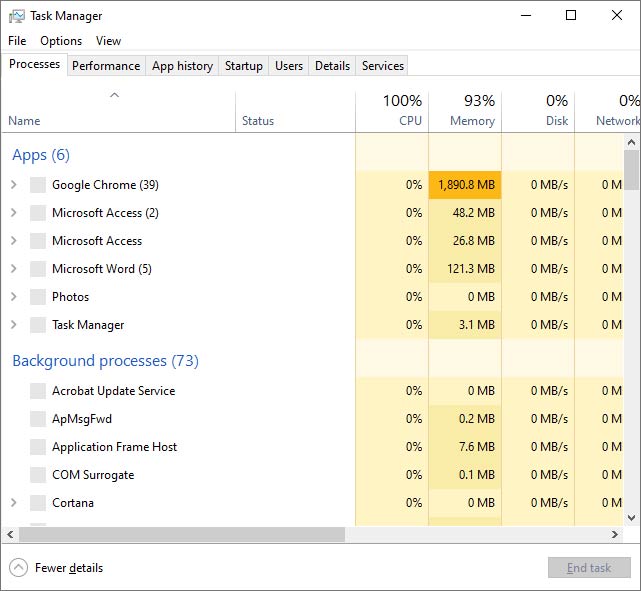This screenshot has height=591, width=641.
Task: Click the COM Surrogate icon
Action: (38, 475)
